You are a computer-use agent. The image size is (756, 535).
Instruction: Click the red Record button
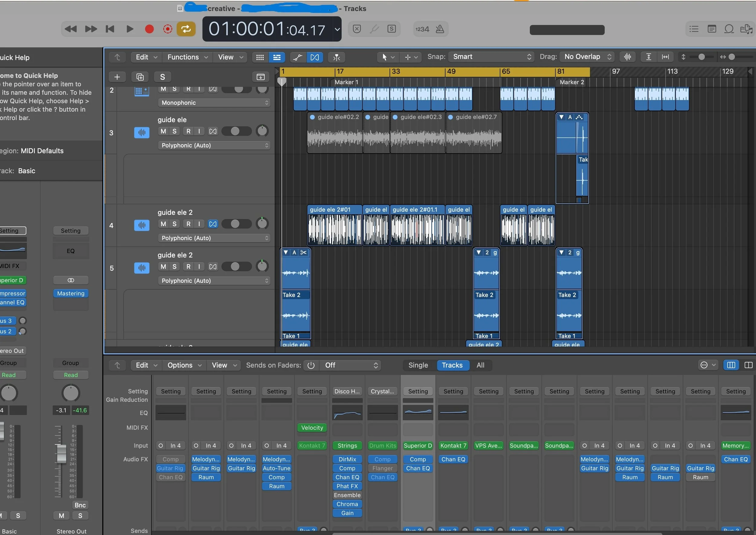click(149, 29)
